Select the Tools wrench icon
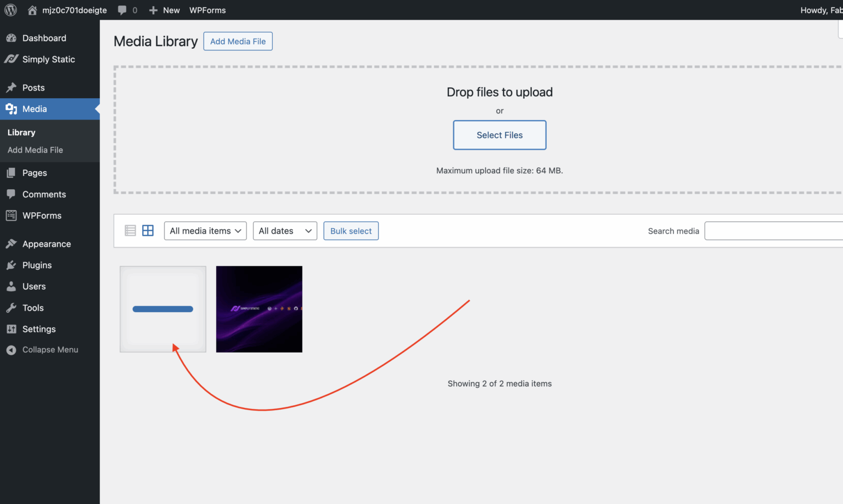Screen dimensions: 843x504 (x=12, y=308)
